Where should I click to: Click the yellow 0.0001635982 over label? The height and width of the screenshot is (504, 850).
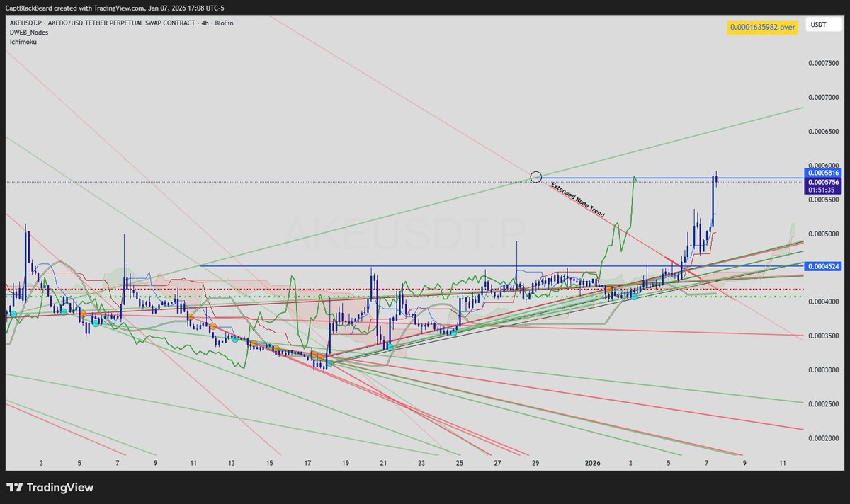pos(763,27)
